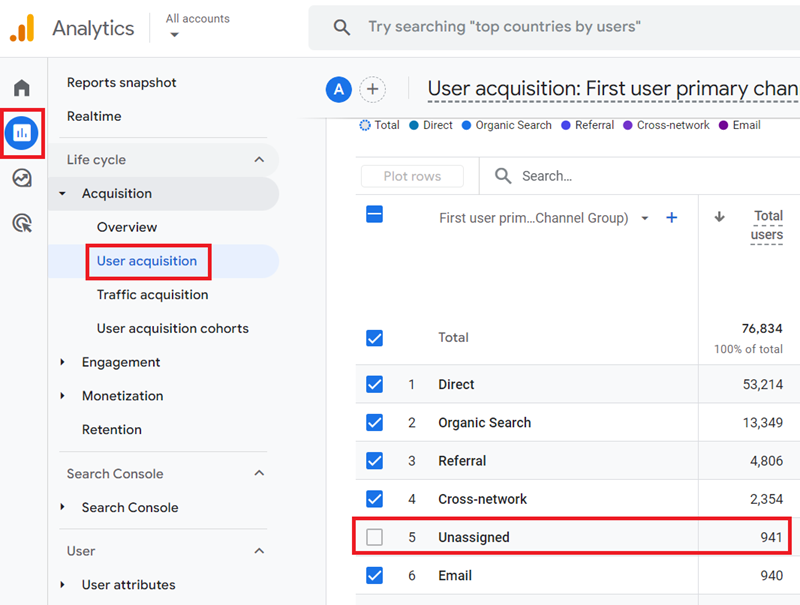Select Traffic acquisition report
This screenshot has height=605, width=800.
(x=152, y=295)
